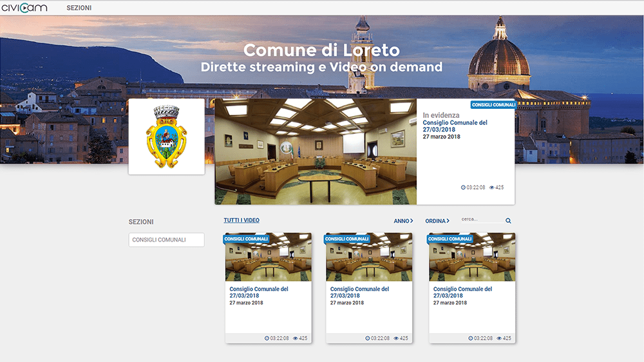This screenshot has width=644, height=362.
Task: Click the first card's CONSIGLI COMUNALI tag
Action: 246,239
